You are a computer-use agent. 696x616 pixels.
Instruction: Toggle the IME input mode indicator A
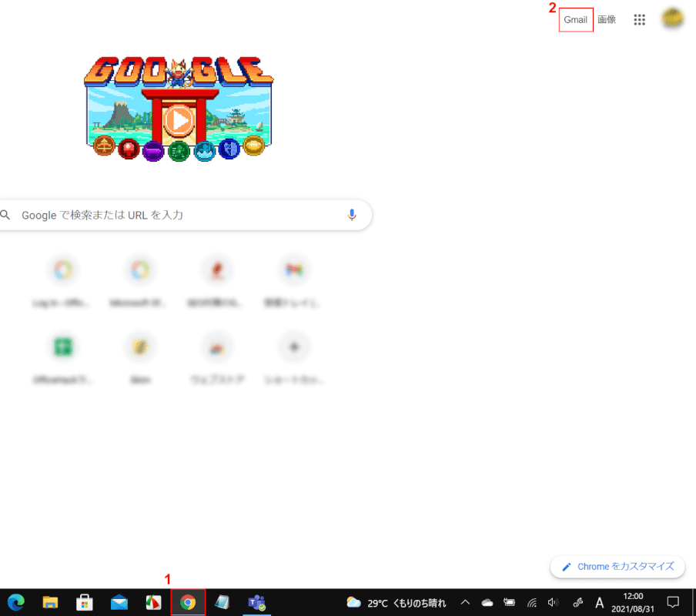[x=599, y=603]
